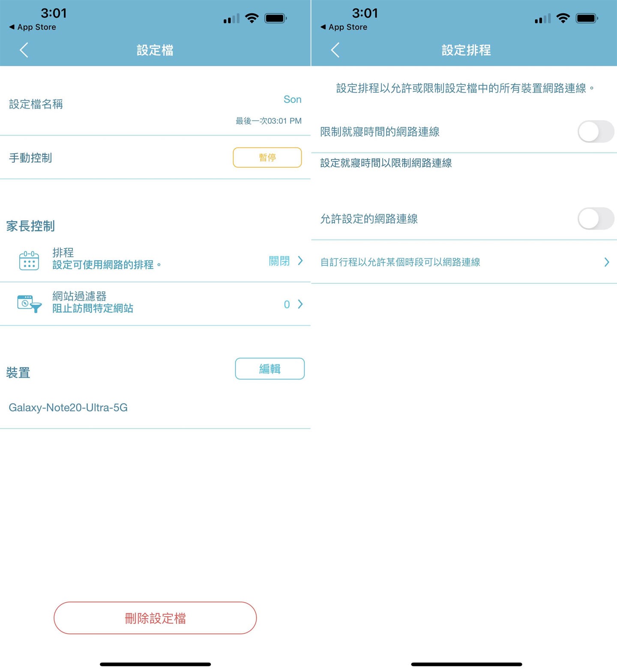Open 自訂行程以允許某個時段可以網路連線 row
Image resolution: width=617 pixels, height=672 pixels.
(464, 262)
